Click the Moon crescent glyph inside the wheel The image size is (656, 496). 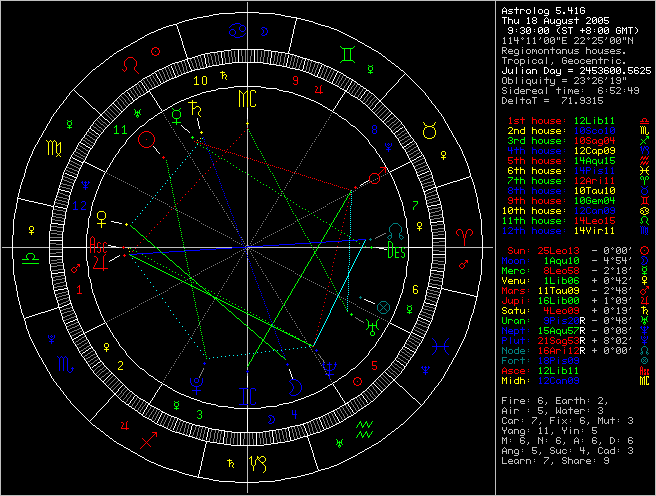click(x=295, y=383)
